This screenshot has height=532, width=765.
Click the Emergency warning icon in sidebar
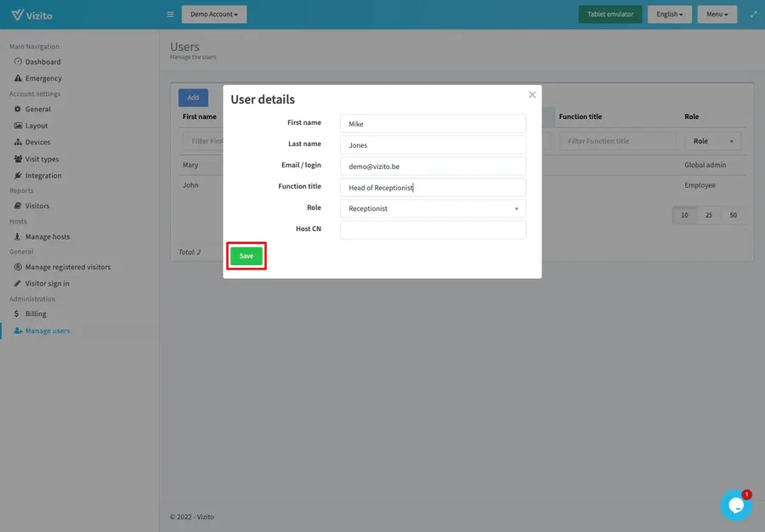pyautogui.click(x=18, y=78)
